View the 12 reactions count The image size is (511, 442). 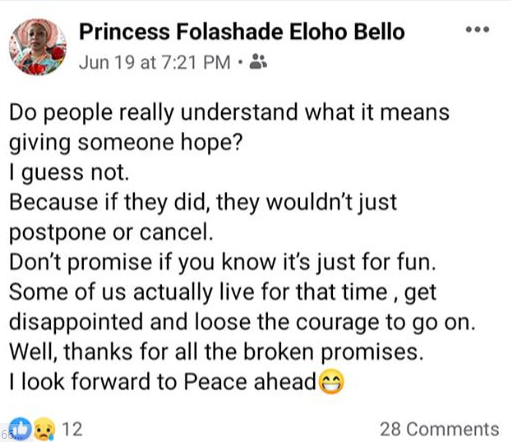click(72, 429)
